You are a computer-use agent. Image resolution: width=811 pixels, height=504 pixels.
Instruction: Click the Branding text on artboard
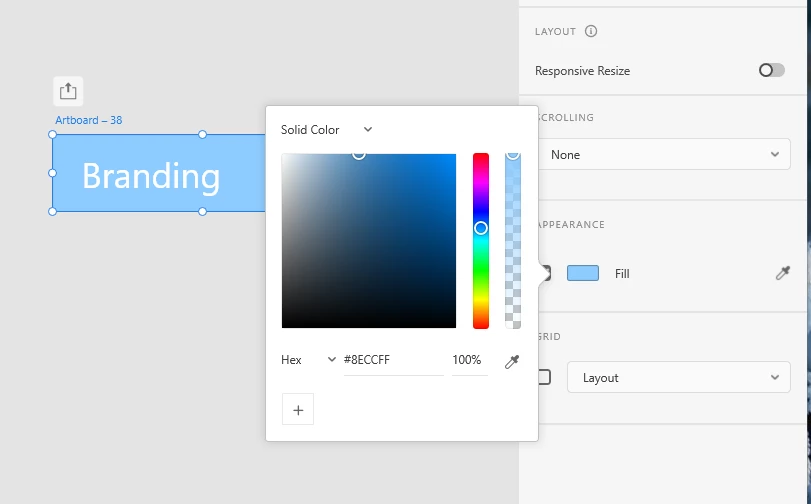[151, 176]
